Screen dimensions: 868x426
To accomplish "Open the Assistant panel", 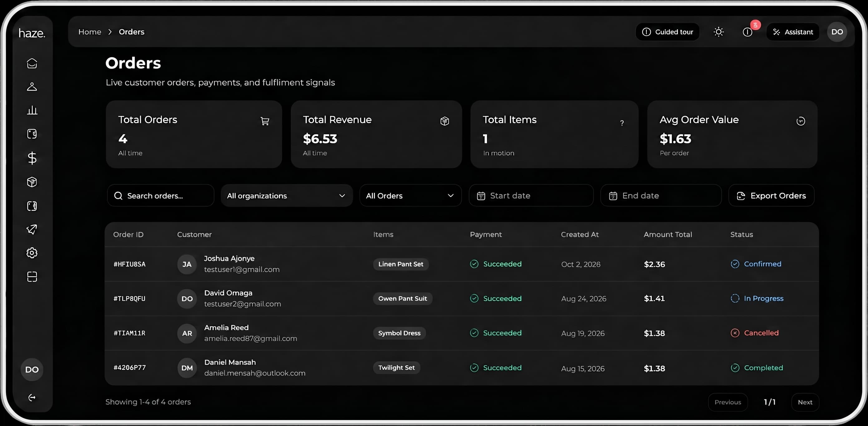I will pyautogui.click(x=792, y=32).
